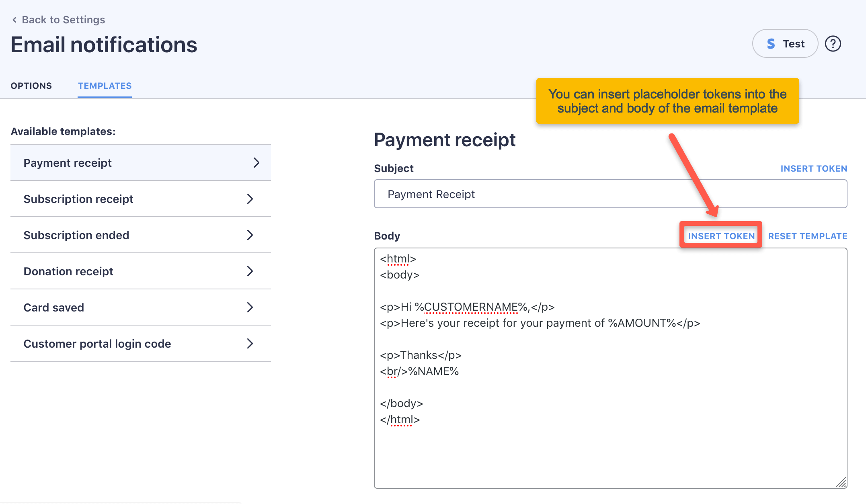Click INSERT TOKEN above the Subject field
The image size is (866, 504).
coord(813,168)
